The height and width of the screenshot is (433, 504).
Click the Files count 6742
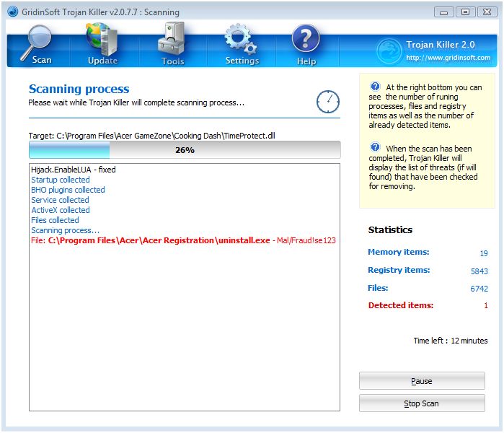point(479,289)
